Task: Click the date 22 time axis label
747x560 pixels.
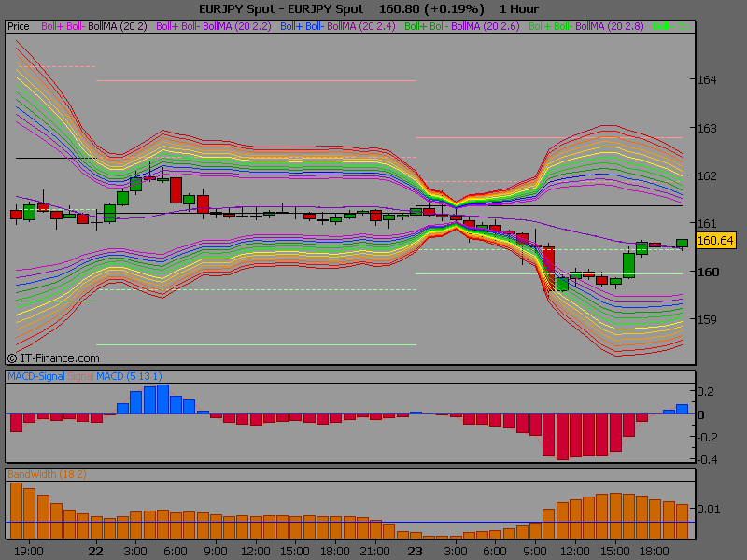Action: tap(96, 552)
